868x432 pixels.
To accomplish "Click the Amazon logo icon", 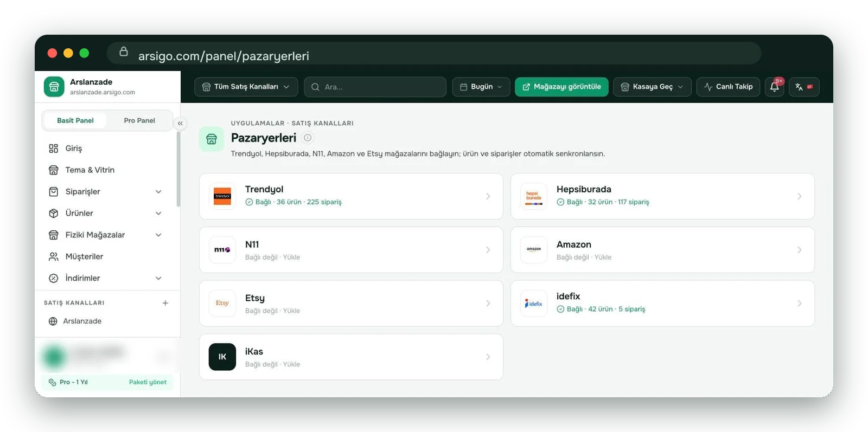I will 534,250.
